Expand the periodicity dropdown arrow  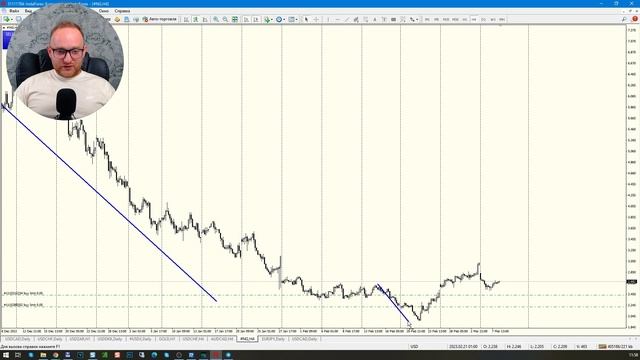[x=284, y=19]
